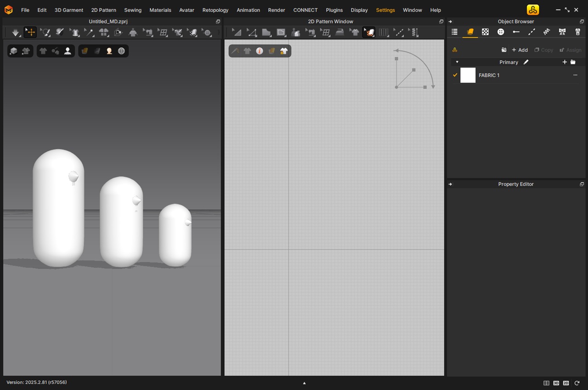
Task: Open the Button tab in Object Browser
Action: [501, 32]
